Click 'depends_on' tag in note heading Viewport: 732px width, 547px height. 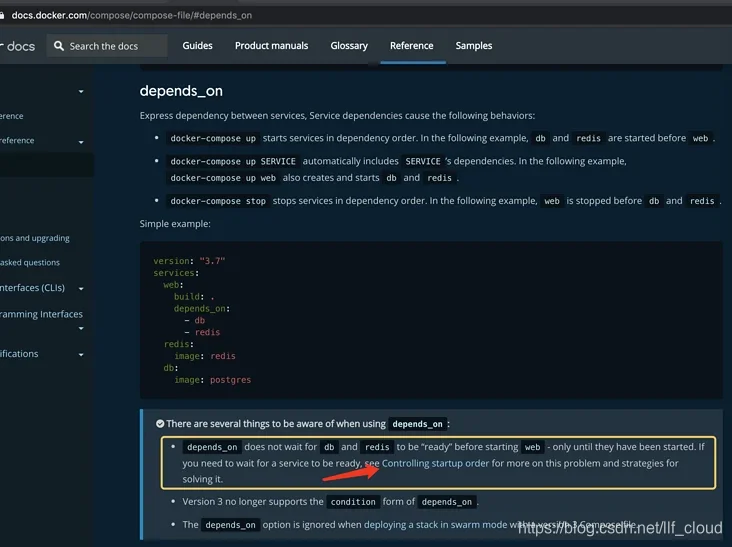[417, 424]
